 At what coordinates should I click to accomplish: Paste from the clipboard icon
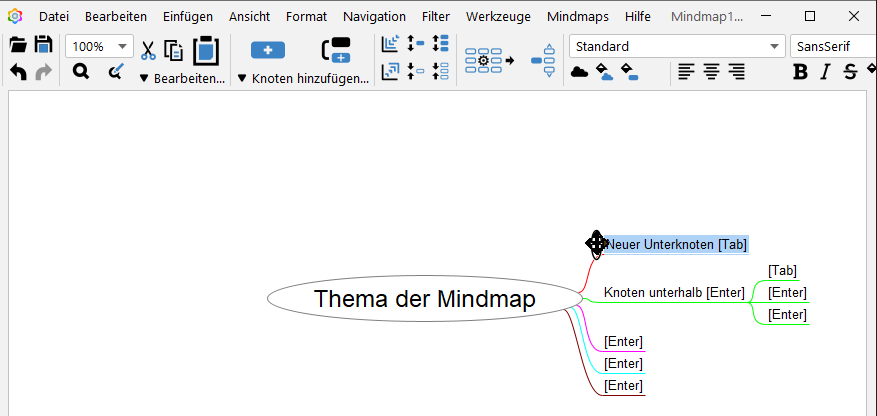(x=206, y=51)
